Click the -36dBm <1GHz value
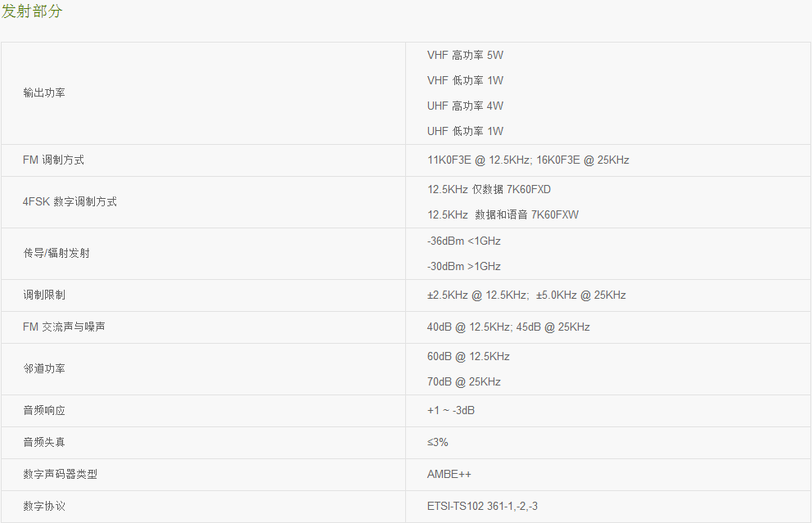The width and height of the screenshot is (812, 523). 464,241
